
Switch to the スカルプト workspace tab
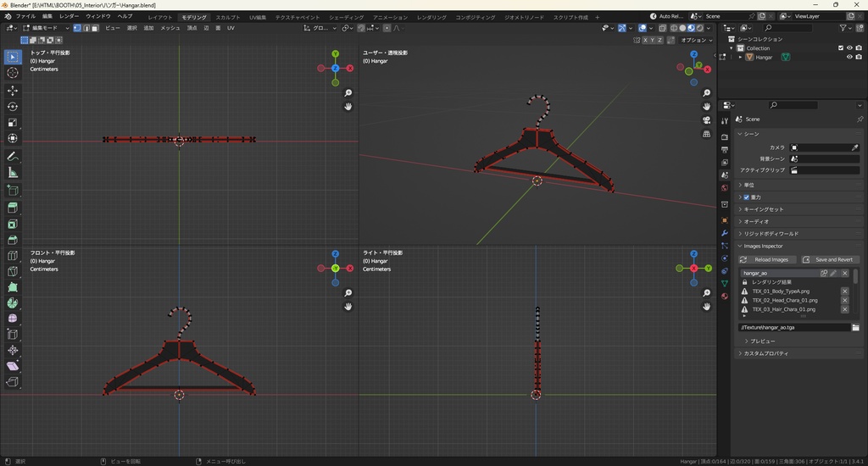pos(227,17)
